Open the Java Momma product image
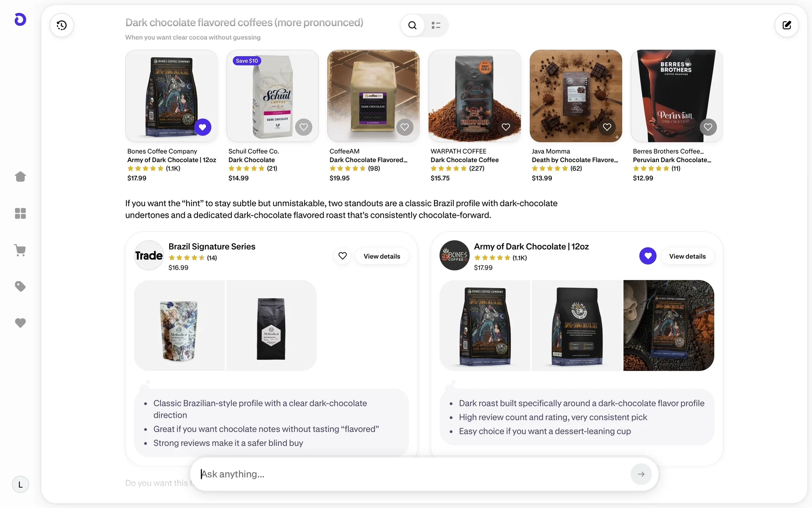 [x=576, y=96]
